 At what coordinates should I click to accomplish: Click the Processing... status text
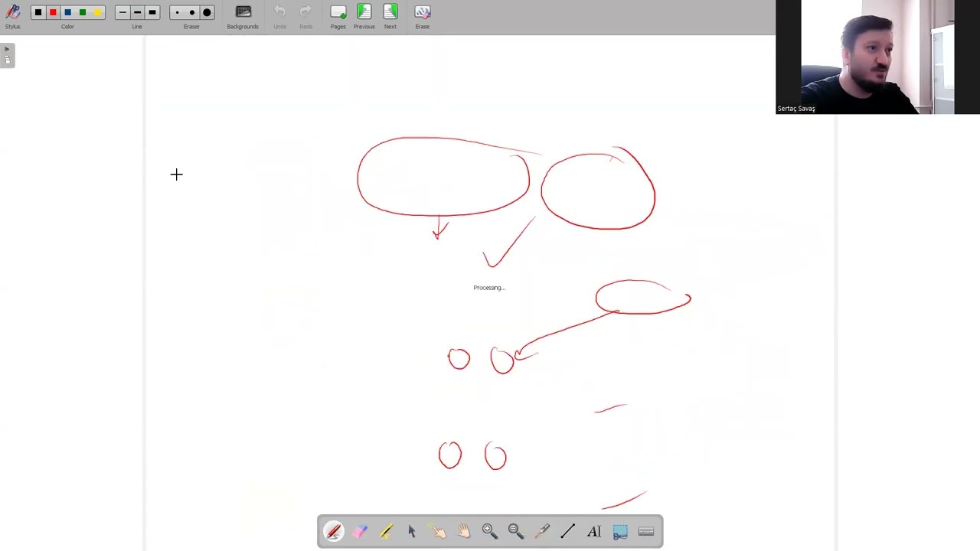point(489,288)
